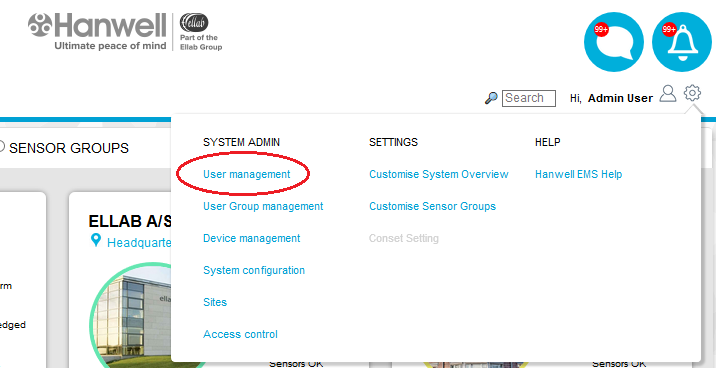Image resolution: width=716 pixels, height=369 pixels.
Task: Click the SYSTEM ADMIN heading
Action: (242, 142)
